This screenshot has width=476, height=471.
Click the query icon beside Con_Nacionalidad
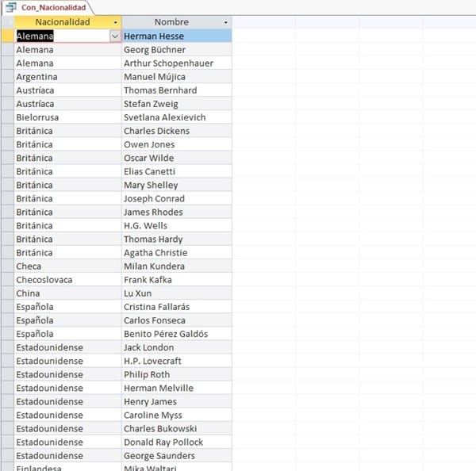(x=10, y=7)
